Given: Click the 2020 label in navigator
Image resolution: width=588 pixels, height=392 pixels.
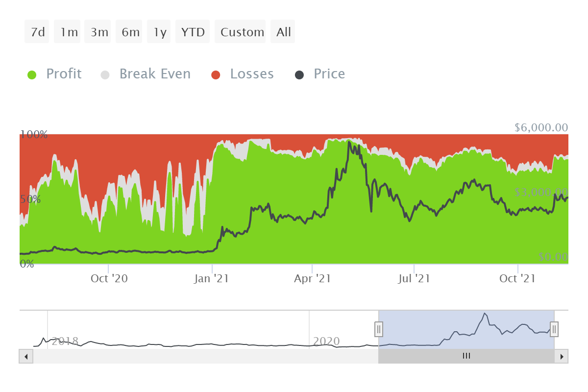Looking at the screenshot, I should tap(326, 341).
